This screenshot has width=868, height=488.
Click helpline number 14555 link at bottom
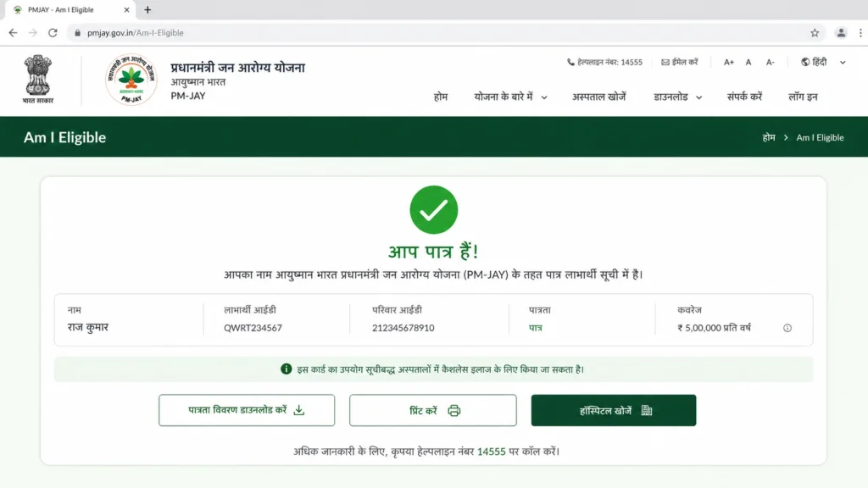click(x=491, y=452)
